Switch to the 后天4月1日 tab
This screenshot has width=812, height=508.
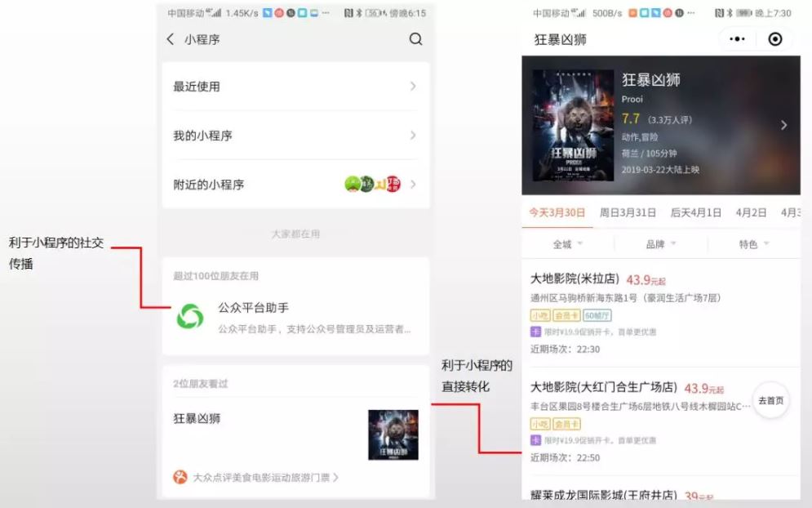695,212
